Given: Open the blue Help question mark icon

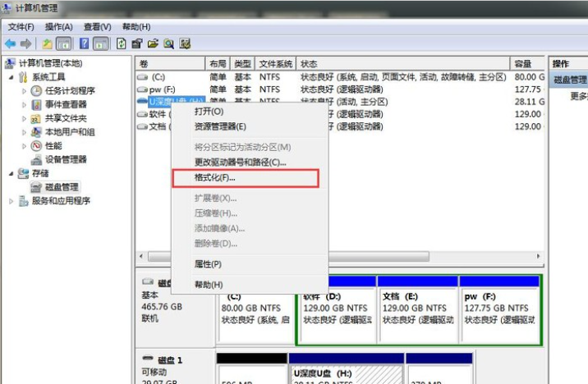Looking at the screenshot, I should point(85,43).
